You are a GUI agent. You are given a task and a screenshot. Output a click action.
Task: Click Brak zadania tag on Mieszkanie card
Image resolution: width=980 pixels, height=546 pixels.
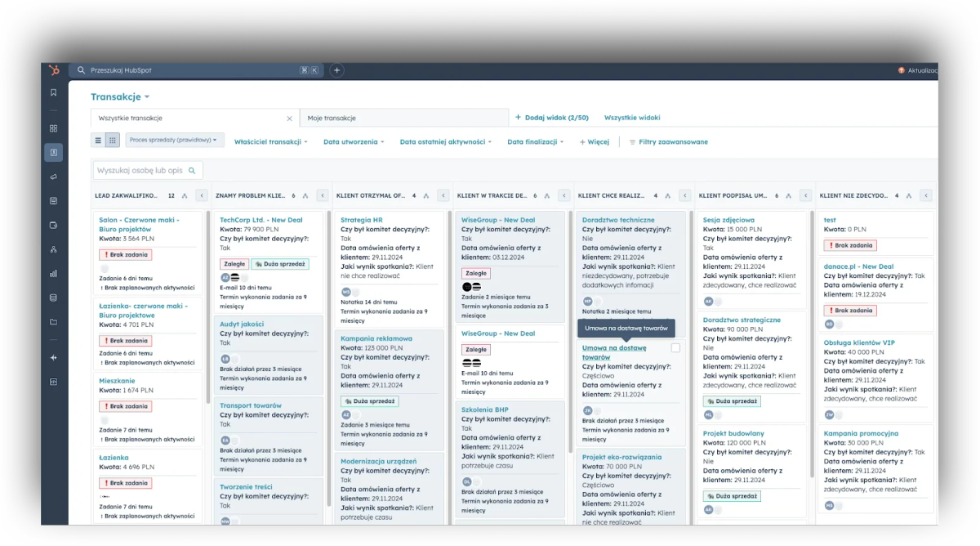[126, 406]
